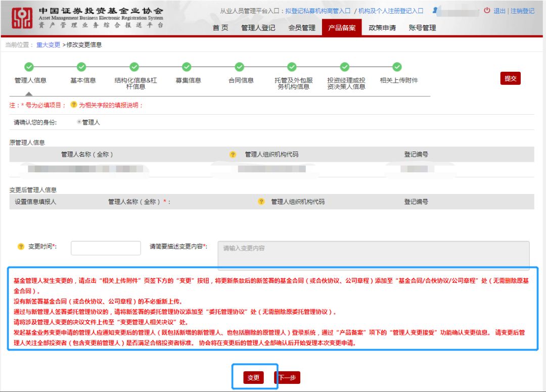The image size is (546, 392).
Task: Click the power icon beside 退出
Action: tap(487, 11)
